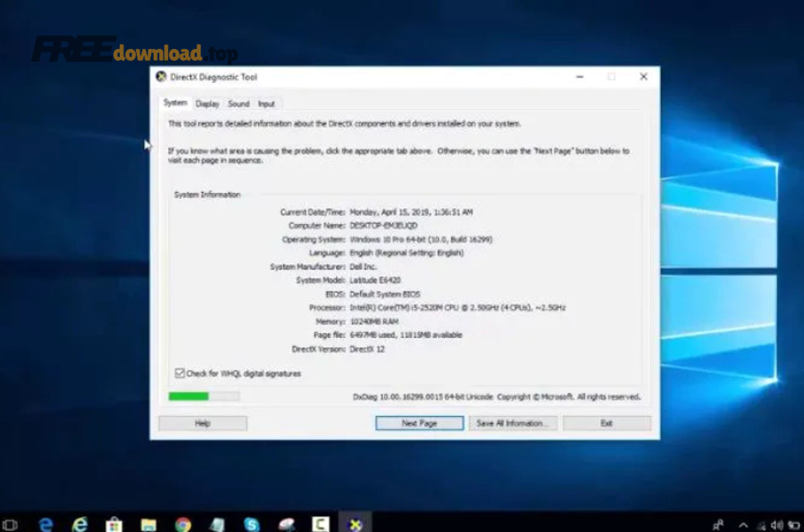The image size is (804, 532).
Task: Click the English Regional Setting language value
Action: [406, 253]
